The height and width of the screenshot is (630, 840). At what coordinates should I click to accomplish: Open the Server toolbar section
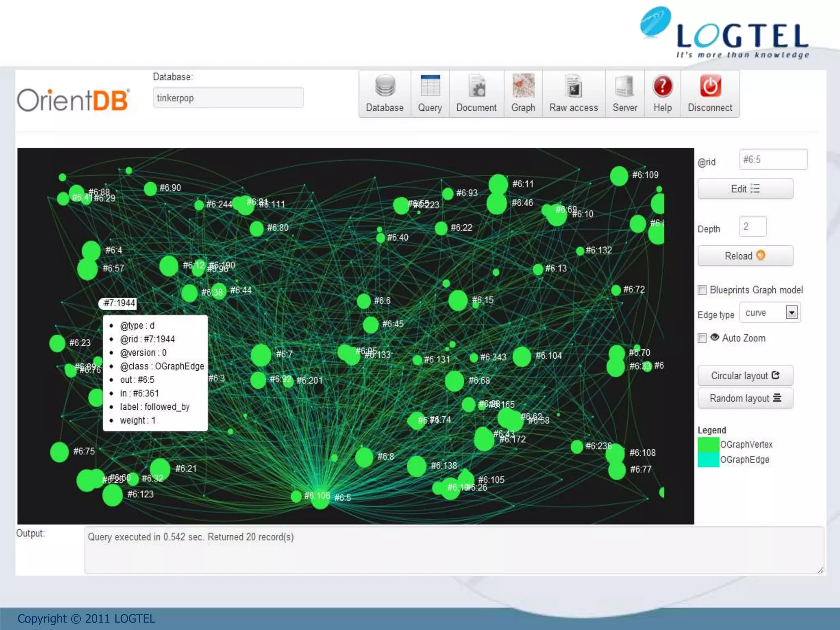(625, 94)
